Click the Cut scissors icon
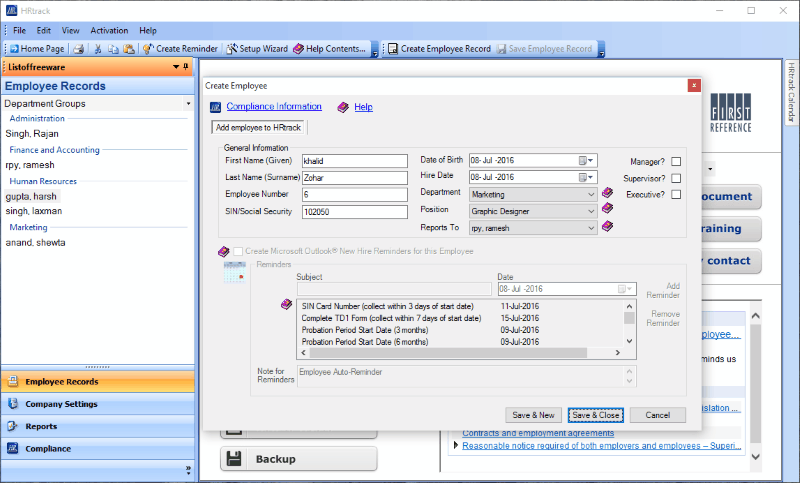The width and height of the screenshot is (800, 483). (98, 49)
